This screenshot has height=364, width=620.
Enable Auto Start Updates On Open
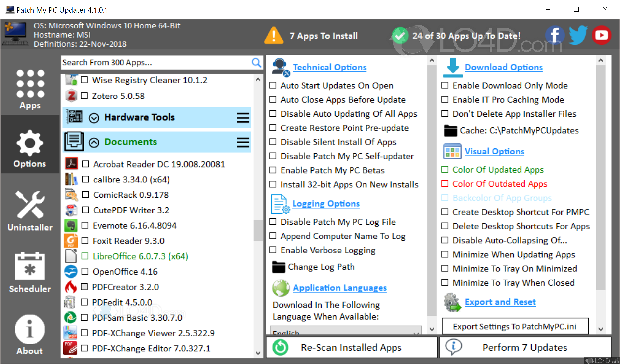[273, 85]
